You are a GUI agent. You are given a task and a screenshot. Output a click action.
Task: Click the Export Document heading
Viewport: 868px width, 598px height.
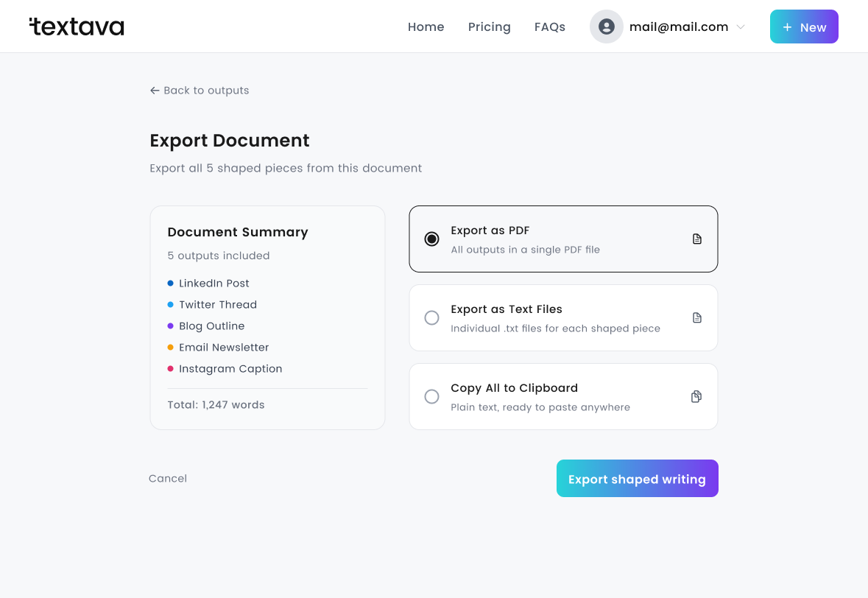[230, 141]
